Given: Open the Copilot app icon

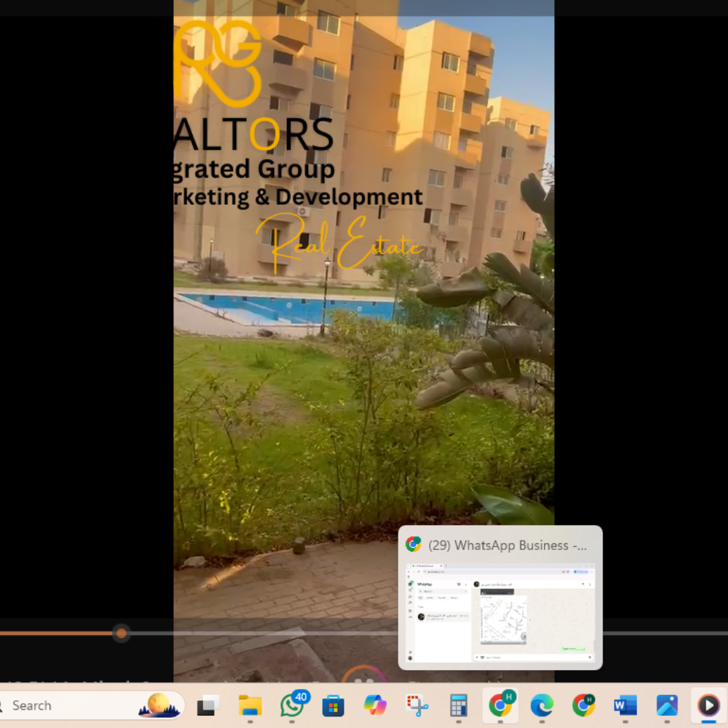Looking at the screenshot, I should (x=375, y=706).
